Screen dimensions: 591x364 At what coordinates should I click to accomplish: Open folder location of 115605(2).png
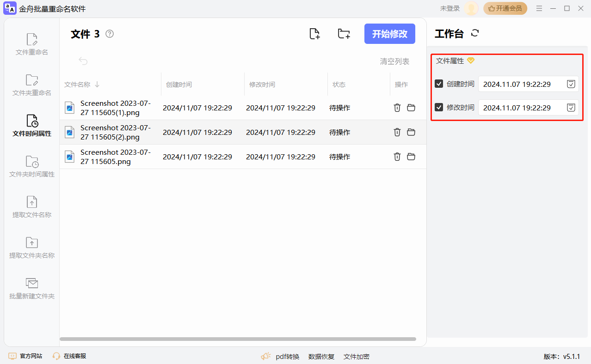pos(411,132)
